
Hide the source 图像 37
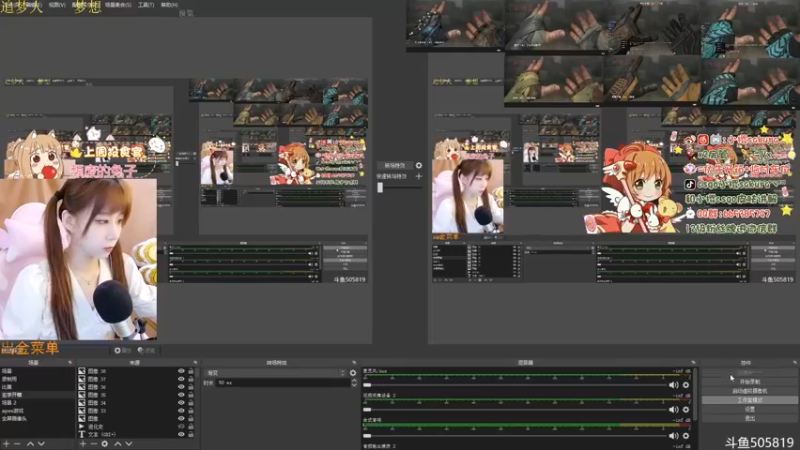coord(181,379)
